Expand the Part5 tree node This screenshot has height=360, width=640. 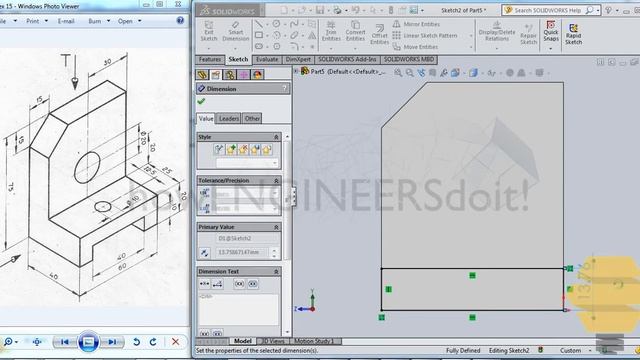coord(296,71)
